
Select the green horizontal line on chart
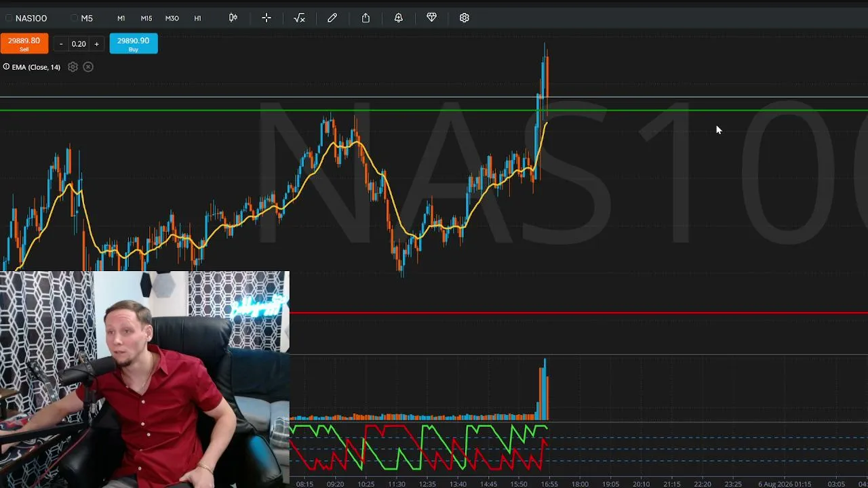434,110
